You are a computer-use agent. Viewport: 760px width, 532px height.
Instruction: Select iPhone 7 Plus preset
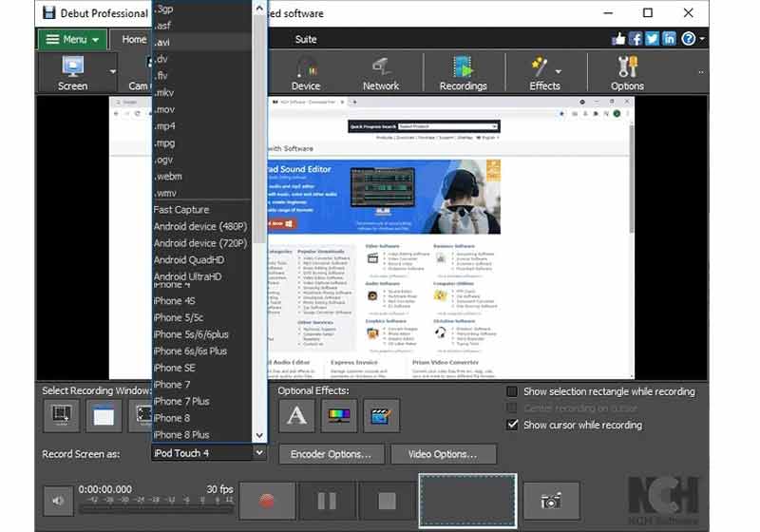[202, 401]
